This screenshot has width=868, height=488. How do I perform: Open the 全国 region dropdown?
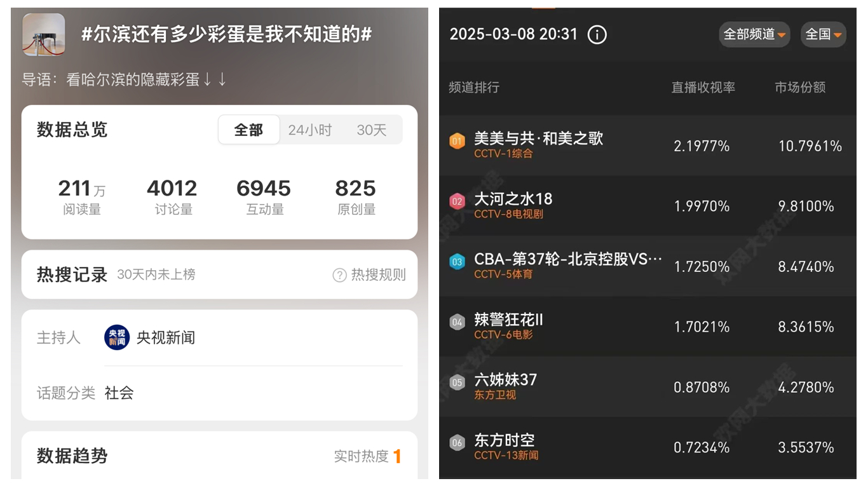tap(824, 34)
